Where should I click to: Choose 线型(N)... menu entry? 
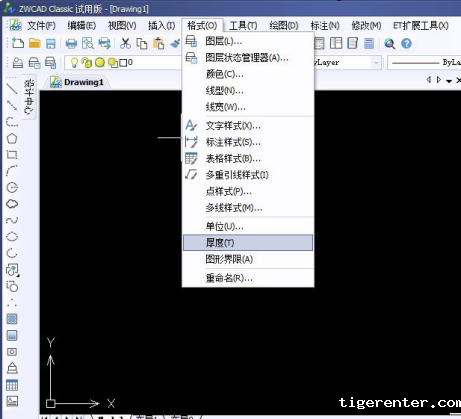(248, 90)
